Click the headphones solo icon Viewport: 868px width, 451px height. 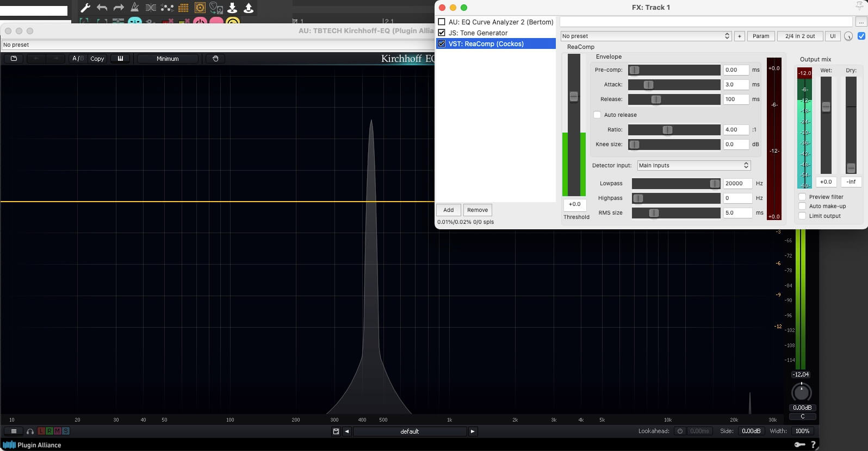30,431
